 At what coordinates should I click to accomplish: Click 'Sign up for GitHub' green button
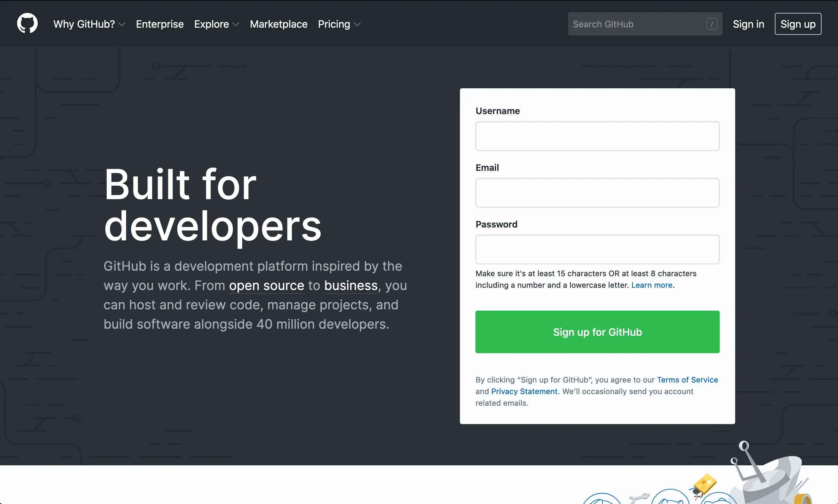[x=597, y=332]
